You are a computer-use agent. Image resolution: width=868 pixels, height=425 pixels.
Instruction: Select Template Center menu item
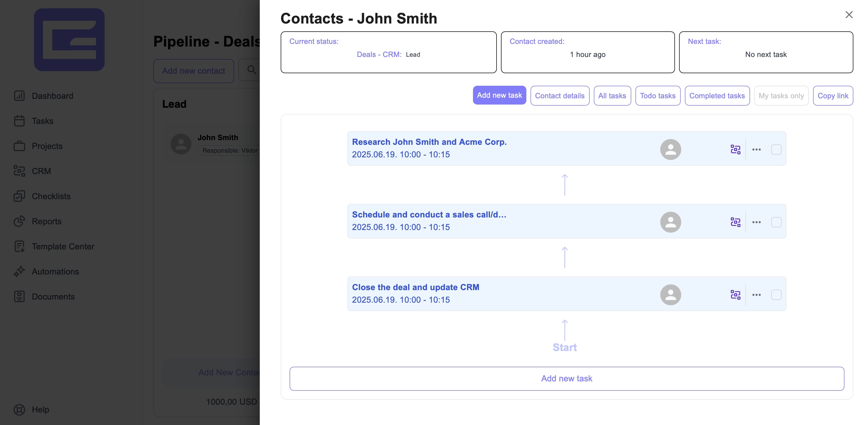pyautogui.click(x=63, y=246)
